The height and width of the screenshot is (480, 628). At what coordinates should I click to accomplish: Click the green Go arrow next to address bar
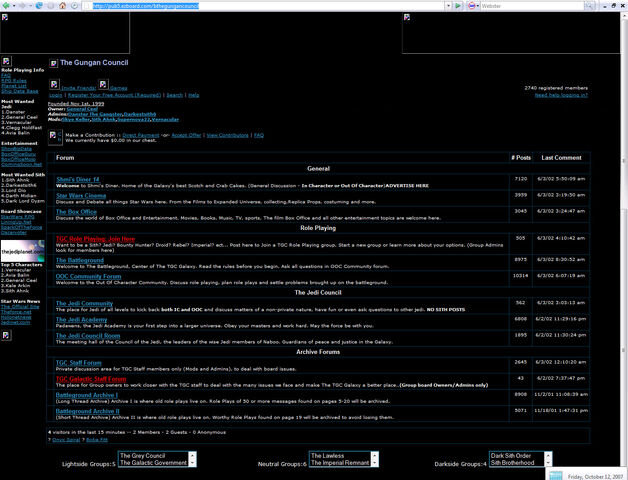[x=458, y=6]
